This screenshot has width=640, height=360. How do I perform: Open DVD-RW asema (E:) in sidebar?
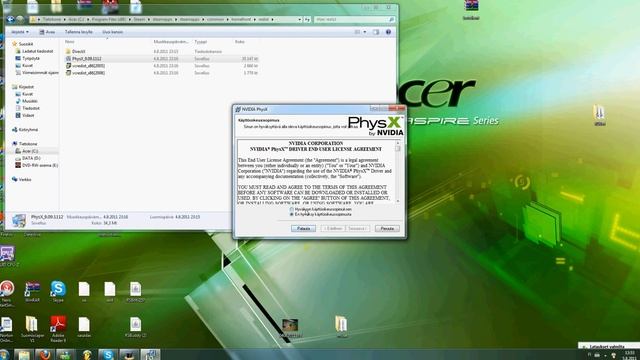pyautogui.click(x=36, y=165)
